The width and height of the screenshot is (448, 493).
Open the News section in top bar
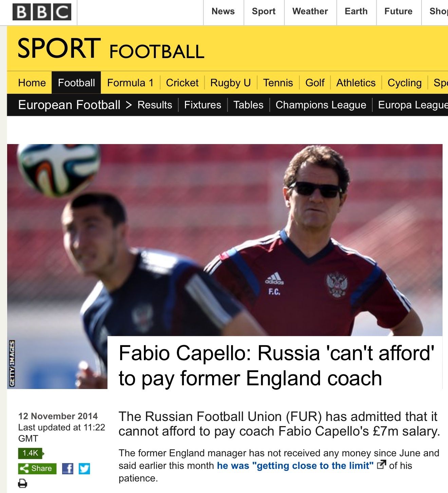coord(223,11)
